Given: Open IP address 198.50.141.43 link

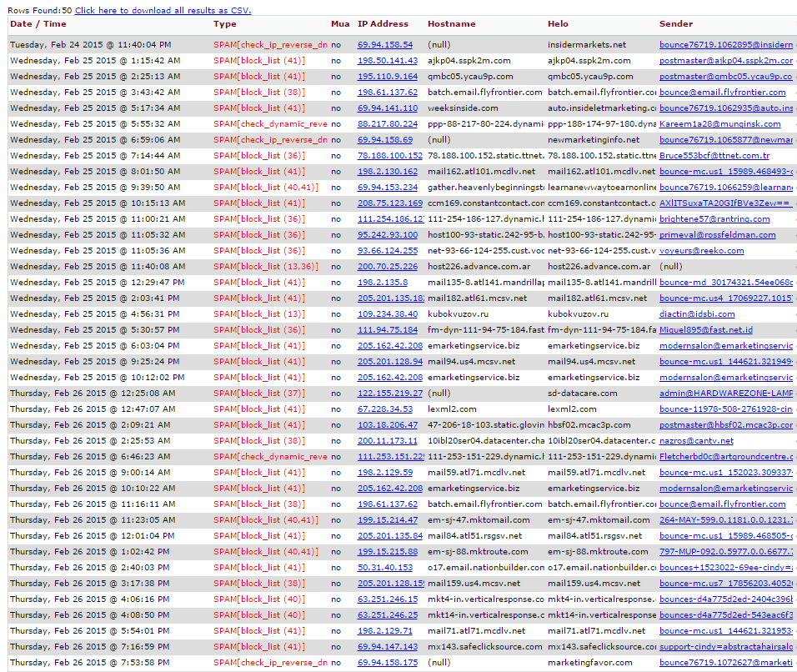Looking at the screenshot, I should point(388,61).
